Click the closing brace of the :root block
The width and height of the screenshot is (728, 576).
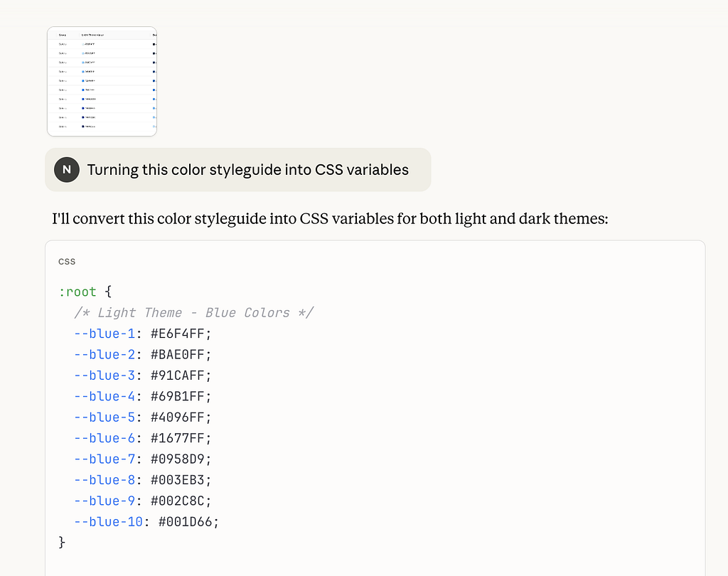tap(62, 543)
